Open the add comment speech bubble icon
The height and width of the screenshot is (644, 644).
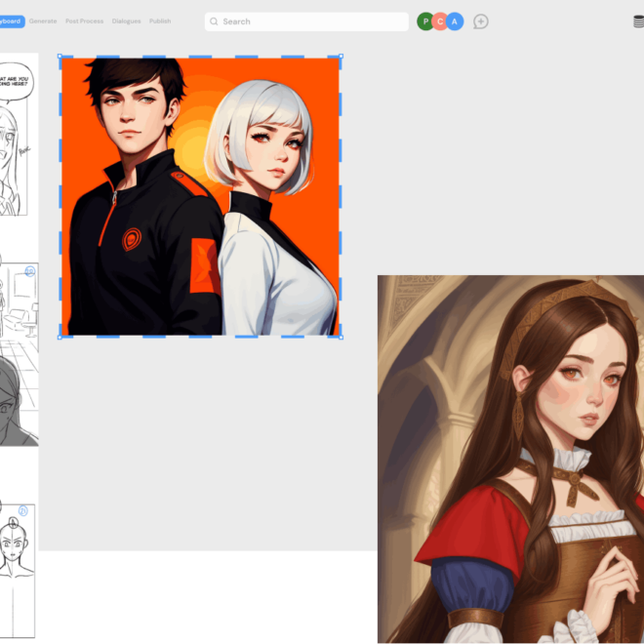coord(481,21)
